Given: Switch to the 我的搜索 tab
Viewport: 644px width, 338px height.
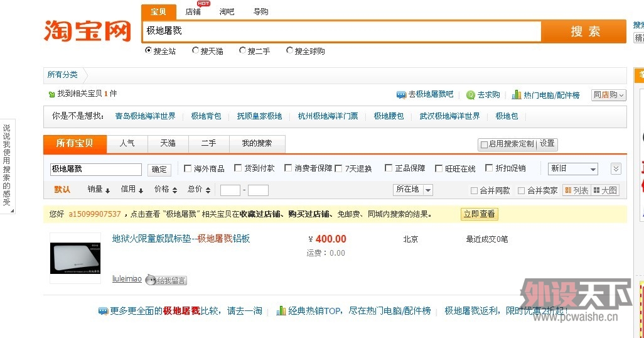Looking at the screenshot, I should 257,143.
